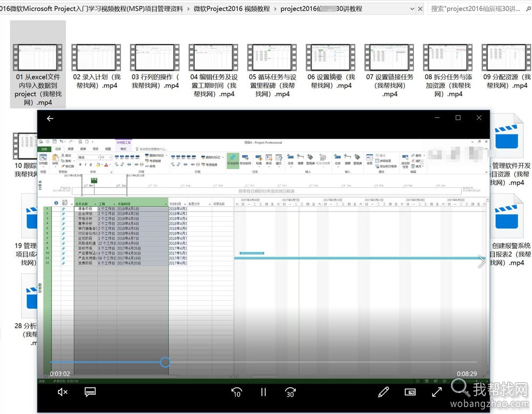
Task: Pick the red font color button
Action: [106, 164]
